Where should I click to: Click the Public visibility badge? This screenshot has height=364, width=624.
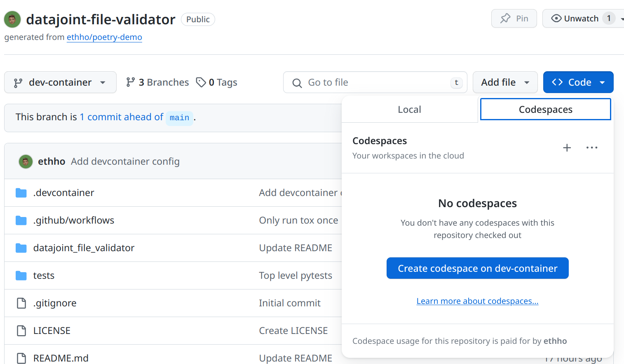point(198,19)
